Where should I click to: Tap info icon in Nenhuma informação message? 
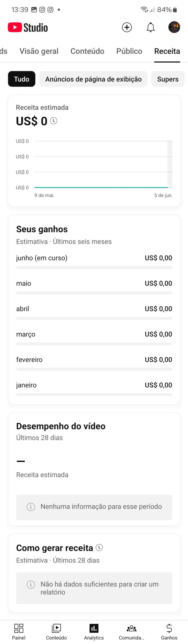pyautogui.click(x=31, y=507)
